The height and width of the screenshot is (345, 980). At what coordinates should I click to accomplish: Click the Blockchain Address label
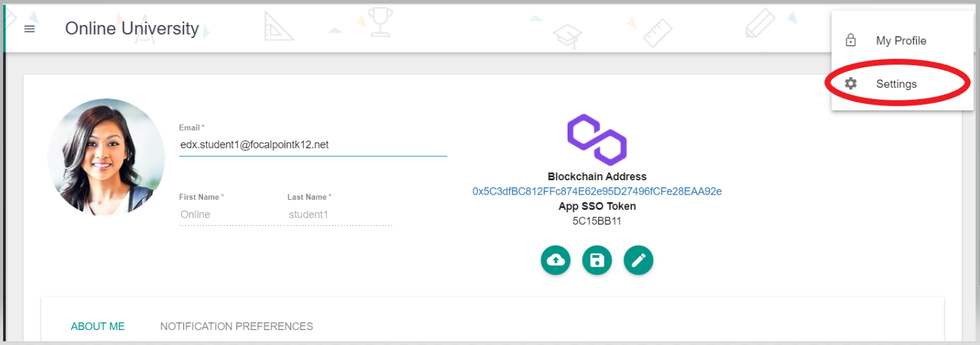597,177
